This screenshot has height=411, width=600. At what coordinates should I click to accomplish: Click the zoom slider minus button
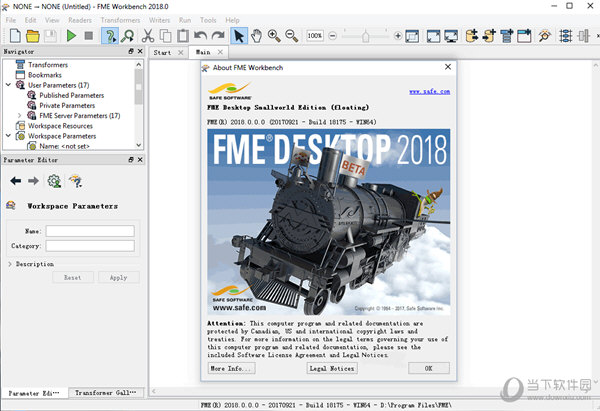[333, 36]
